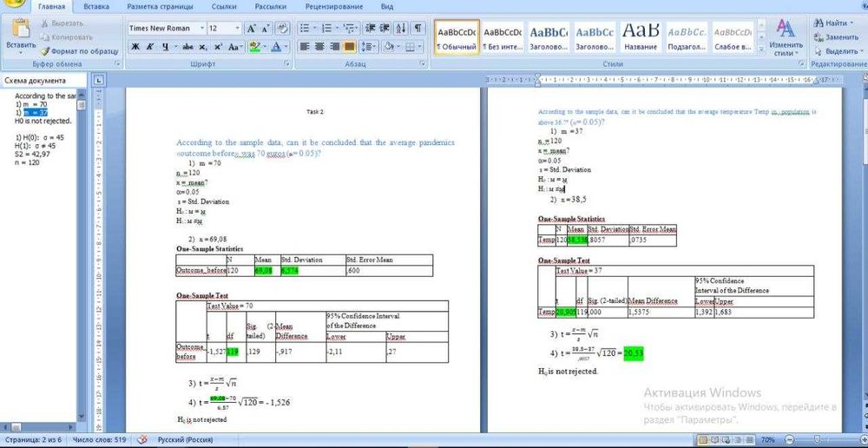Select "S2 = 42,97" in document map

coord(32,154)
